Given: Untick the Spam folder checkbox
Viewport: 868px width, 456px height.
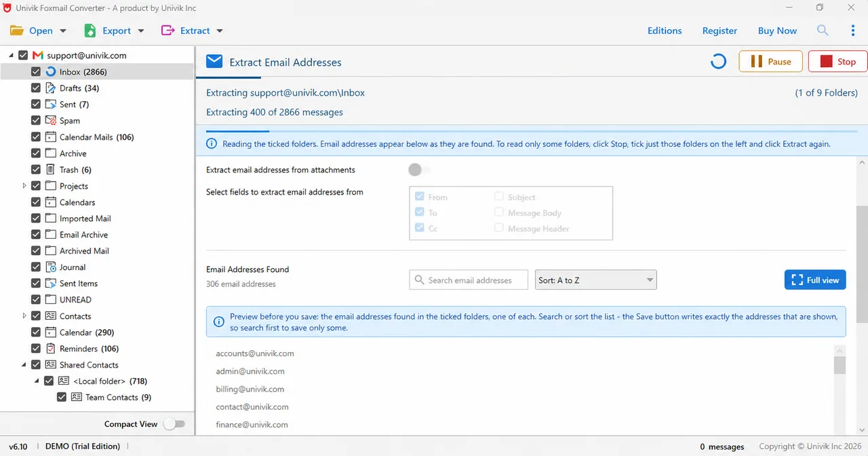Looking at the screenshot, I should (x=36, y=121).
